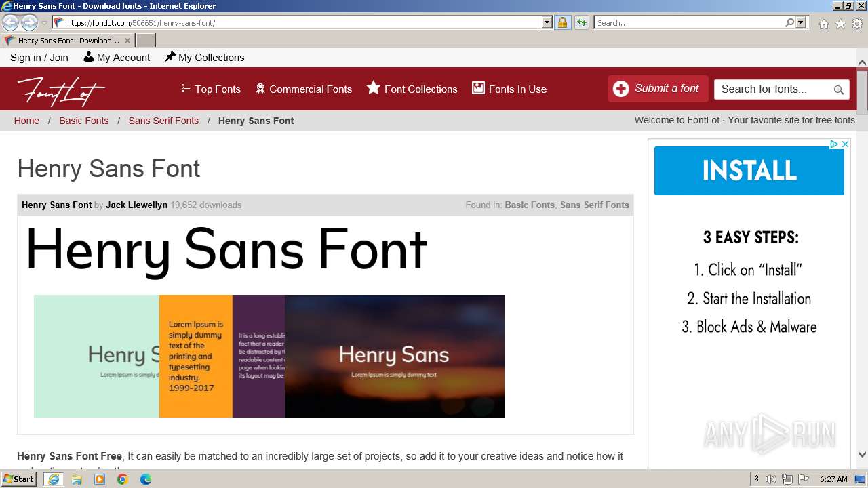
Task: Open a new blank tab
Action: 146,40
